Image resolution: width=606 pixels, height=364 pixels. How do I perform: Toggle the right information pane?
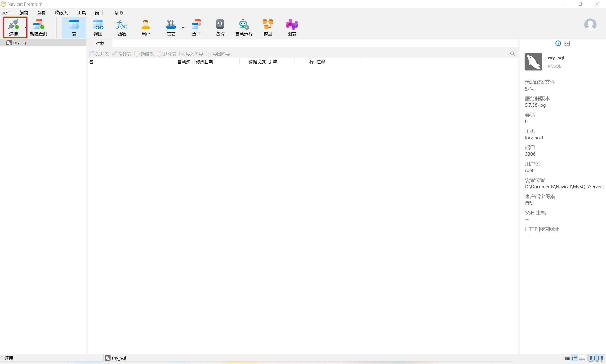tap(600, 358)
